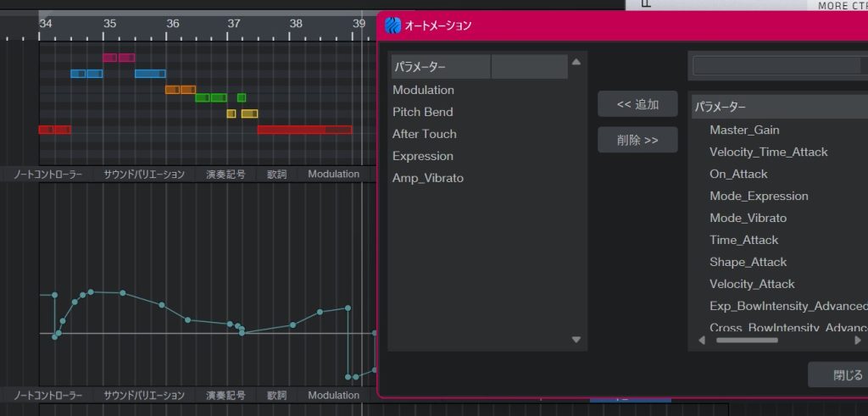Click the left arrow of the horizontal scrollbar

pos(702,340)
